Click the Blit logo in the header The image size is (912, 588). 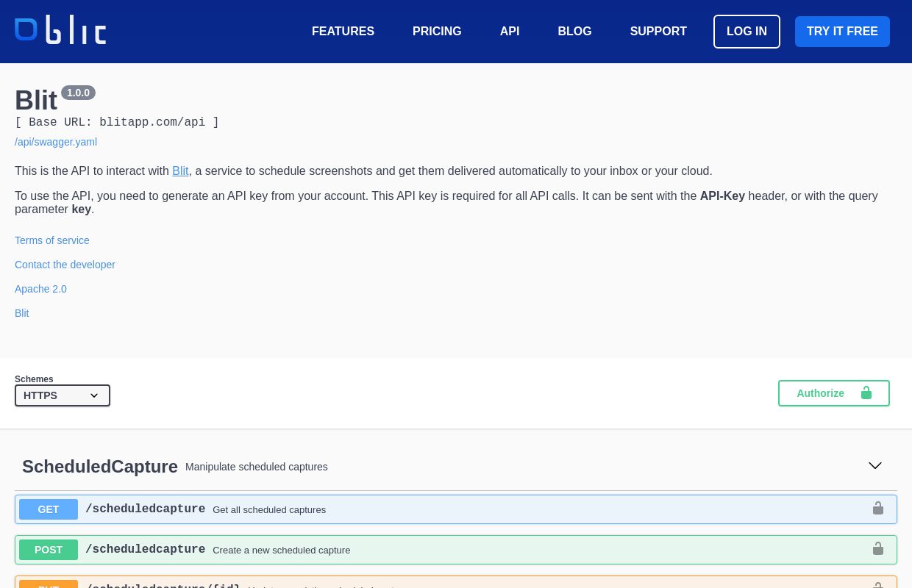click(x=60, y=30)
